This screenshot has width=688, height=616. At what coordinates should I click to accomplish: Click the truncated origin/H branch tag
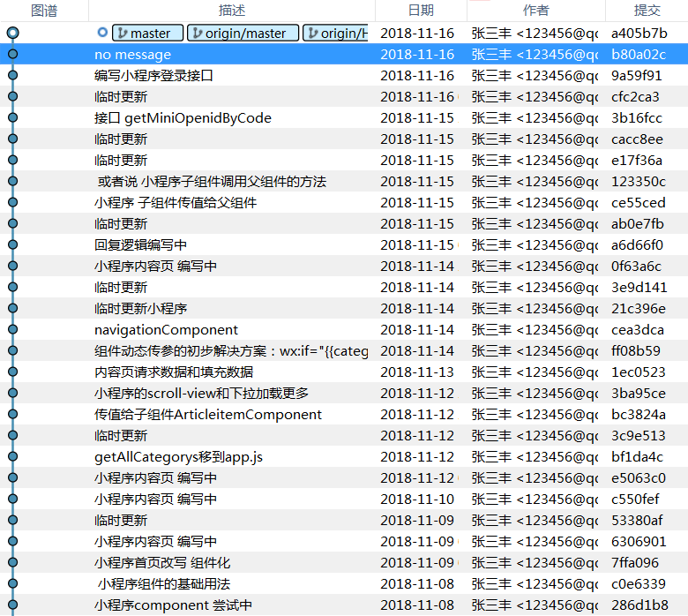pos(337,34)
